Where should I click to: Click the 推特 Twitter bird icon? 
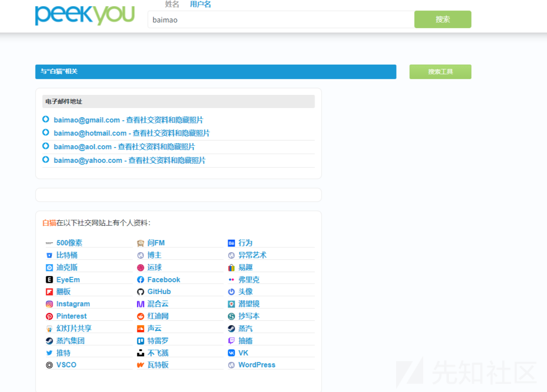(49, 353)
